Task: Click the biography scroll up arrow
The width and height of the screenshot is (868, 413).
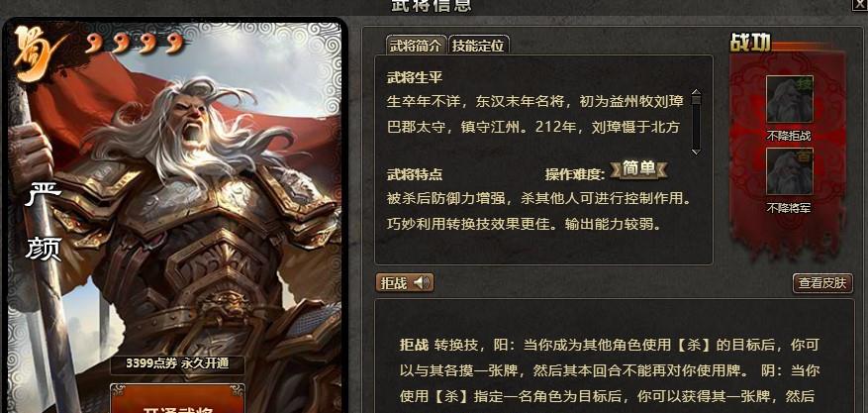Action: click(696, 92)
